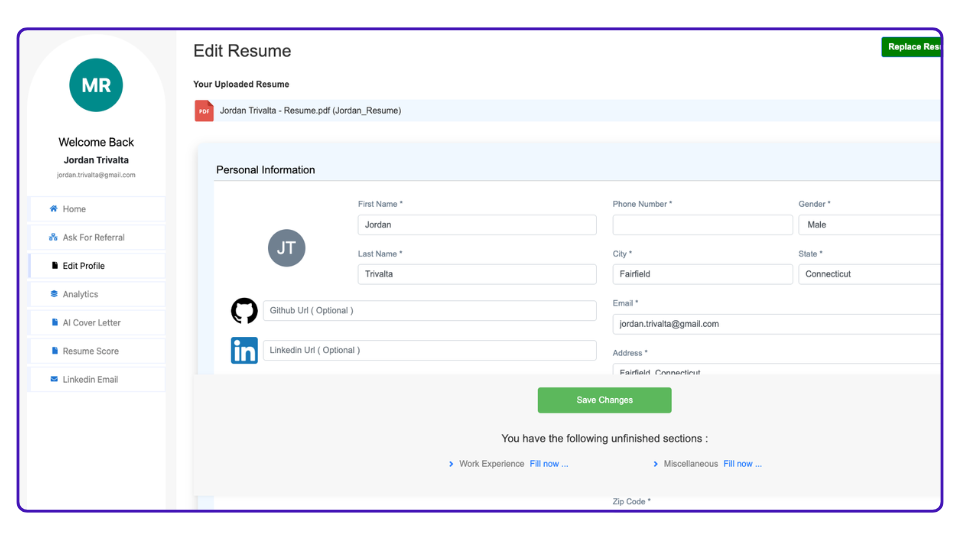This screenshot has width=960, height=540.
Task: Open the Gender dropdown showing Male
Action: coord(868,225)
